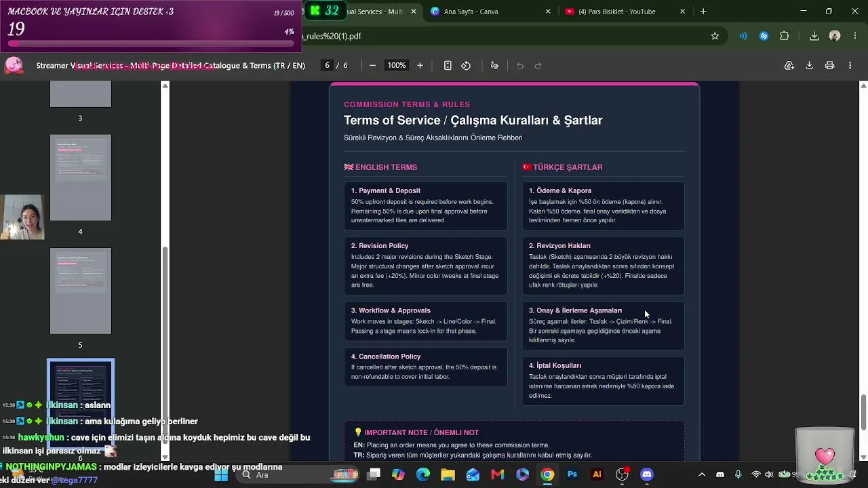This screenshot has height=488, width=868.
Task: Switch to Ana Sayfa - Canva tab
Action: [490, 12]
